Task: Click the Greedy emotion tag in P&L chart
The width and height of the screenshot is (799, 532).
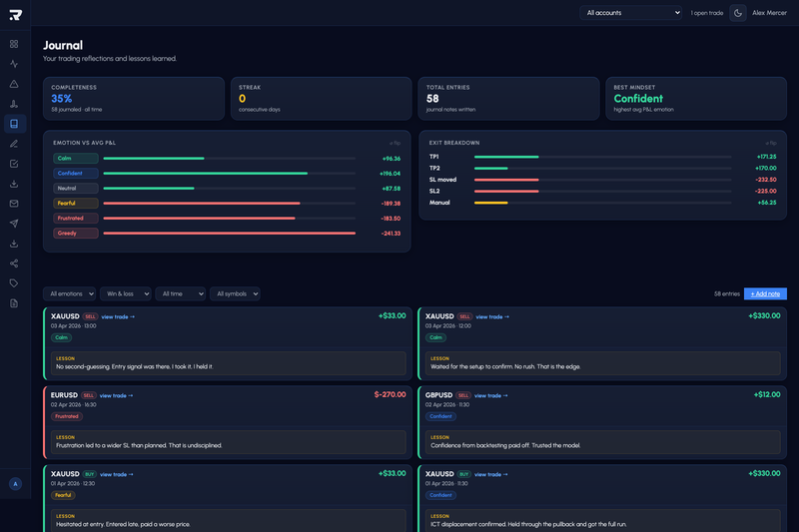Action: coord(76,234)
